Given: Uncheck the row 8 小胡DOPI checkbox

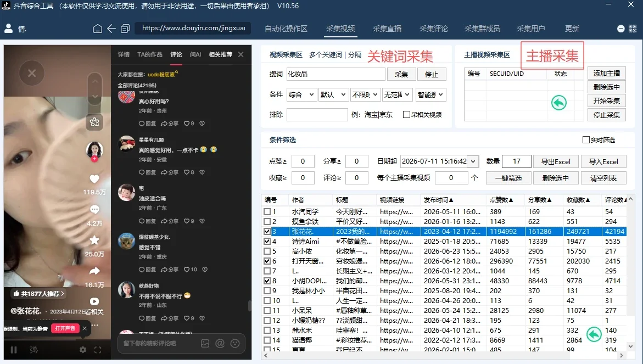Looking at the screenshot, I should pyautogui.click(x=267, y=281).
